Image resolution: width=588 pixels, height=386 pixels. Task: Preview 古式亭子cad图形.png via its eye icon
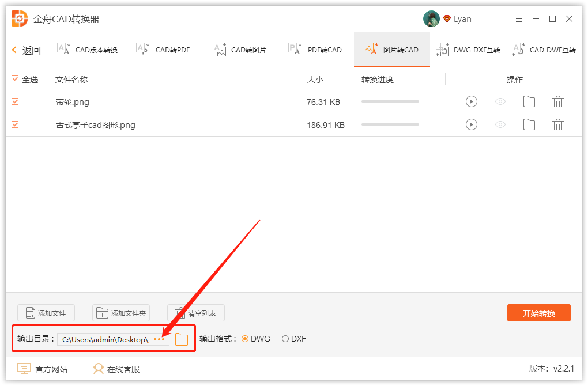click(500, 124)
